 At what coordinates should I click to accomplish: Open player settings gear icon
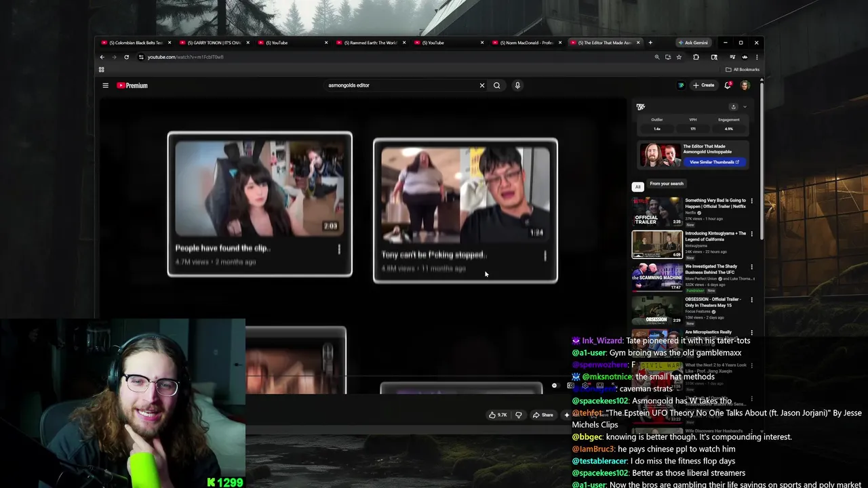586,386
